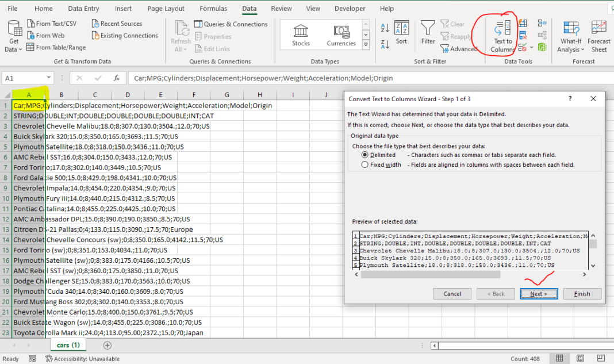Switch to the Formulas ribbon tab
The width and height of the screenshot is (614, 364).
(x=213, y=8)
